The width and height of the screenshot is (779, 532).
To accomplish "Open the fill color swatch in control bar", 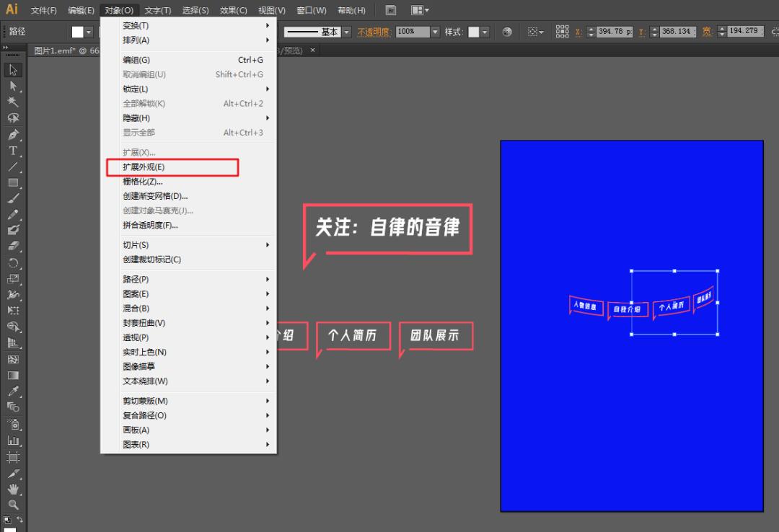I will coord(79,32).
